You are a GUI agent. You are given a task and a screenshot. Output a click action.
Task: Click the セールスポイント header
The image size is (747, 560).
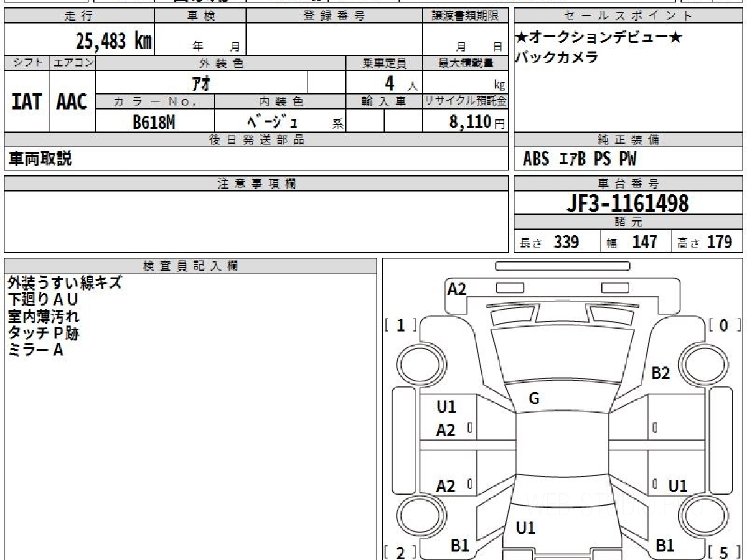629,16
